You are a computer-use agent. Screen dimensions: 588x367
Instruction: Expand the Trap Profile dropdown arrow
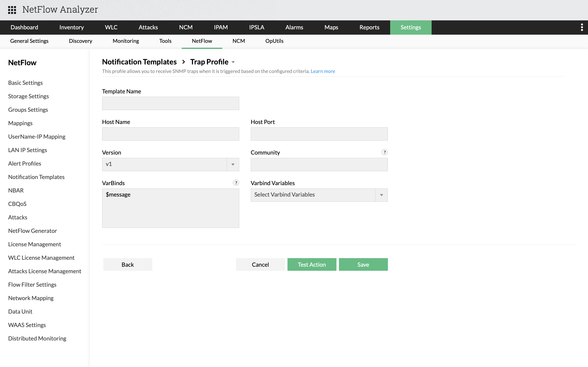[233, 62]
